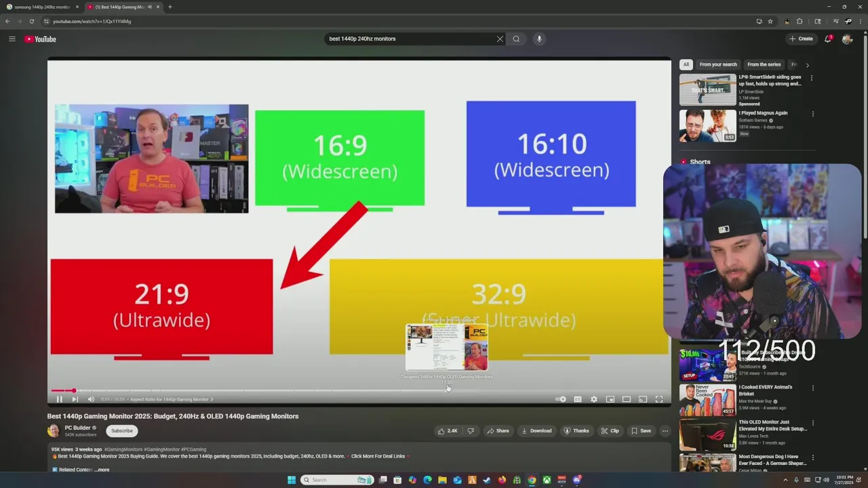The height and width of the screenshot is (488, 868).
Task: Mute the video volume
Action: pyautogui.click(x=91, y=399)
